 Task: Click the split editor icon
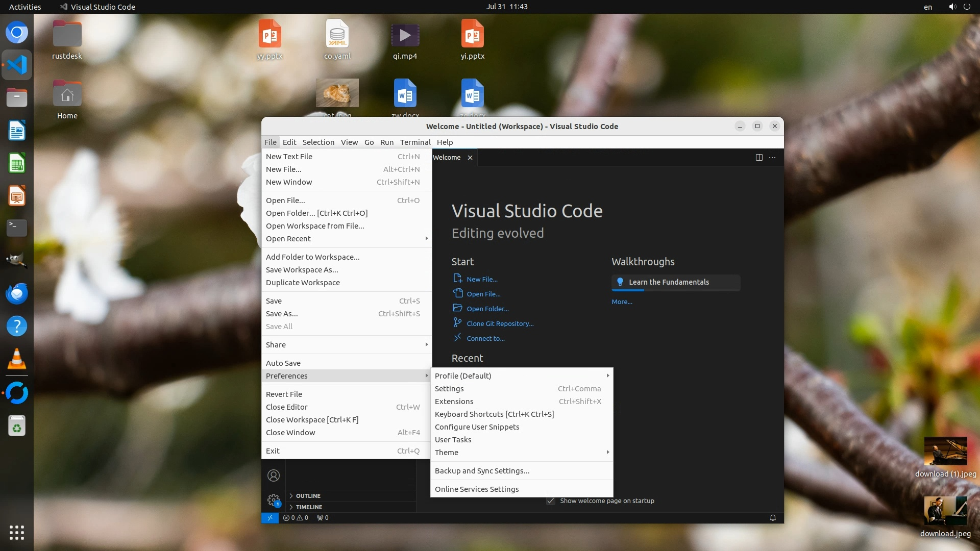(759, 157)
